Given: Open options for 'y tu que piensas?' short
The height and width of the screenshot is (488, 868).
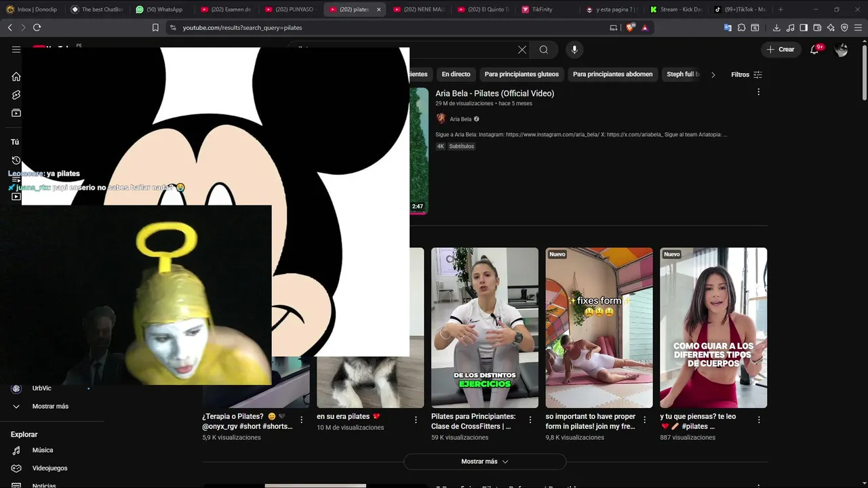Looking at the screenshot, I should [759, 420].
